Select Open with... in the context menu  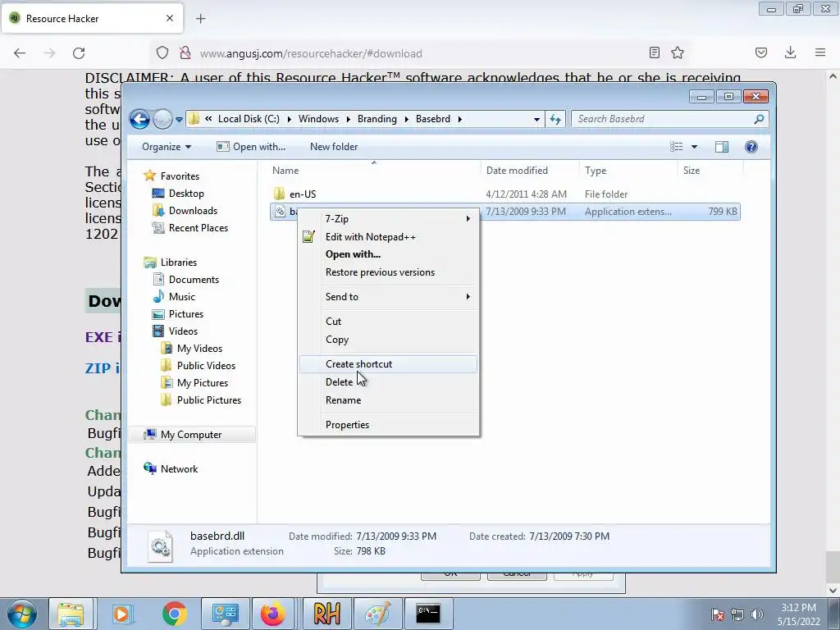pyautogui.click(x=388, y=254)
